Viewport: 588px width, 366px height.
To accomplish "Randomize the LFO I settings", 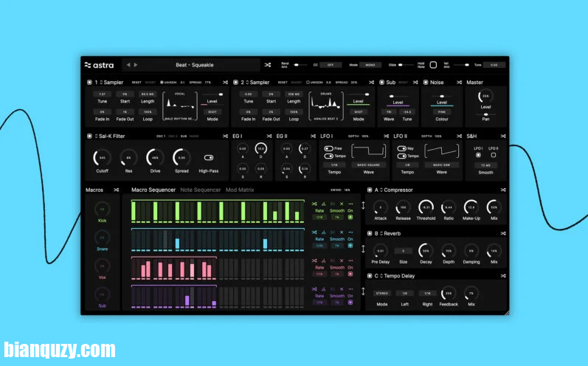I will pyautogui.click(x=387, y=136).
